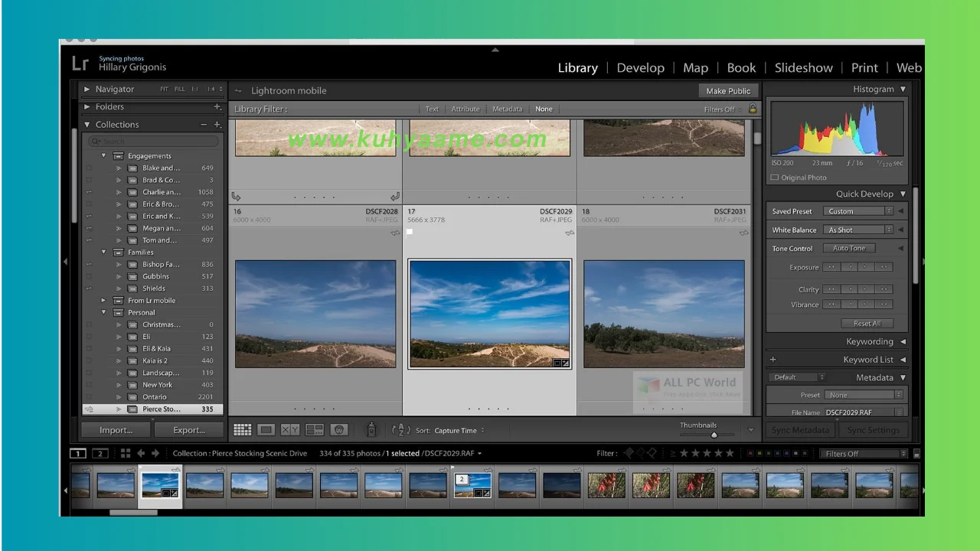Click the filmstrip horizontal scrollbar
This screenshot has height=551, width=980.
(x=134, y=512)
